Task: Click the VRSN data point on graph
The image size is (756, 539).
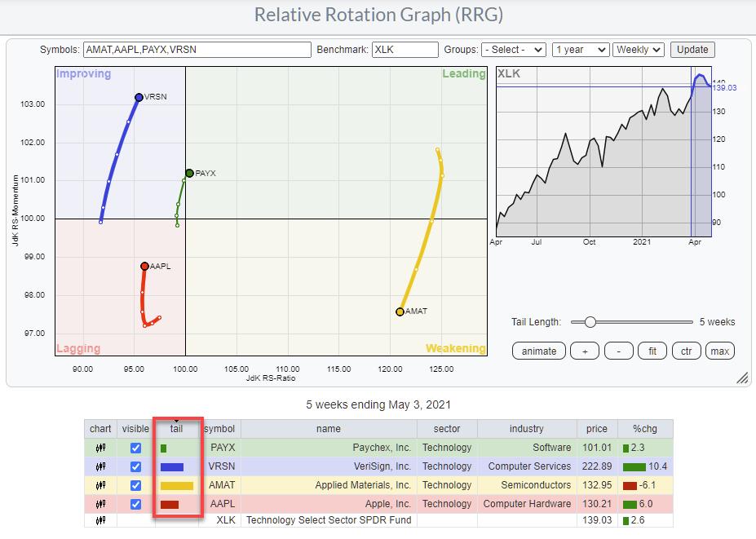Action: (139, 97)
